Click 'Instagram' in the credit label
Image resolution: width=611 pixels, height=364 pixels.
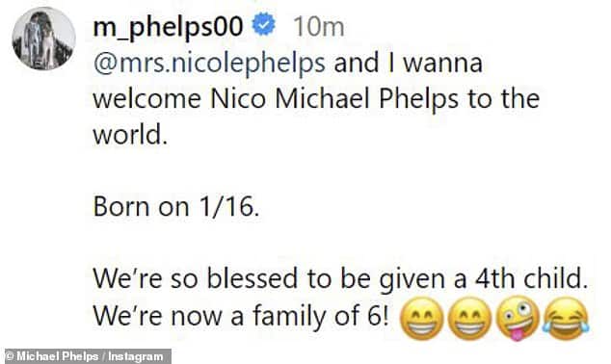[x=136, y=356]
